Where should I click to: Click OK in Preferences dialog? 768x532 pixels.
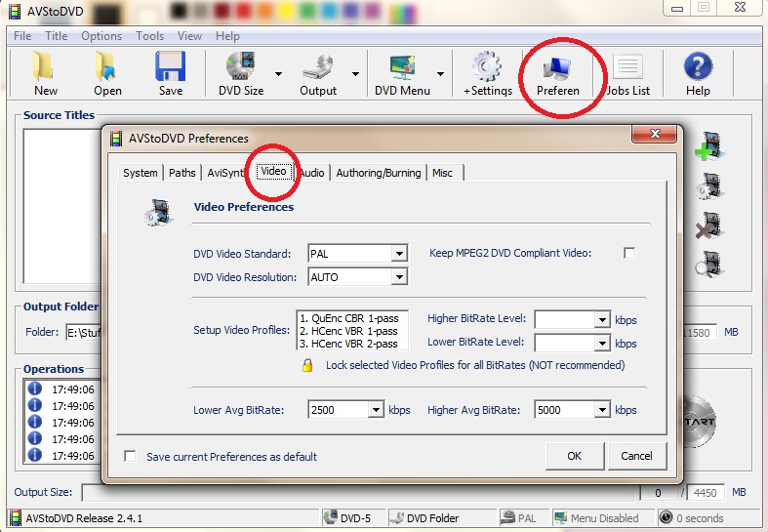tap(574, 456)
